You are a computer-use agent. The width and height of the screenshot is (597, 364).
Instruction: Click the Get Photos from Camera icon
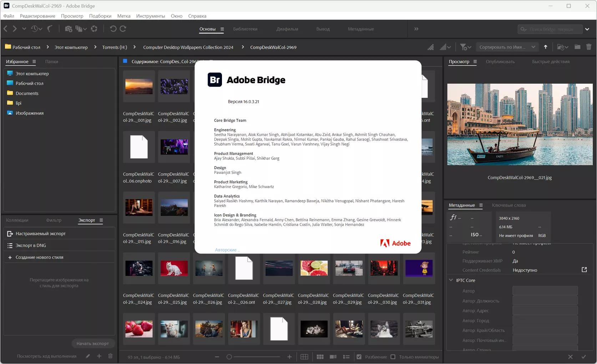point(69,29)
